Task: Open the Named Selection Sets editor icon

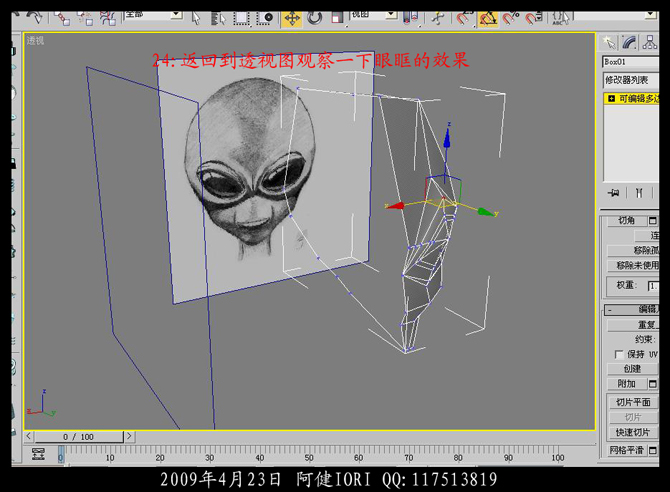Action: click(x=561, y=18)
